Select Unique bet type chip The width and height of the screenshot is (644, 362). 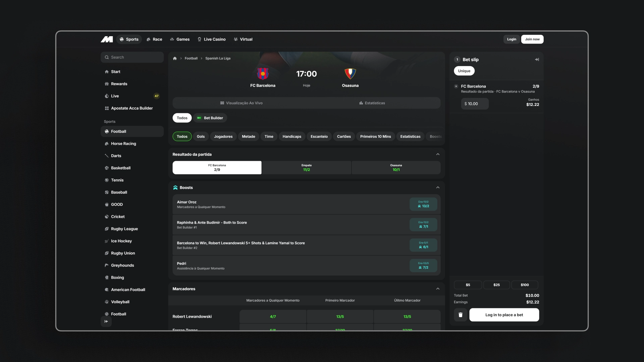coord(464,71)
